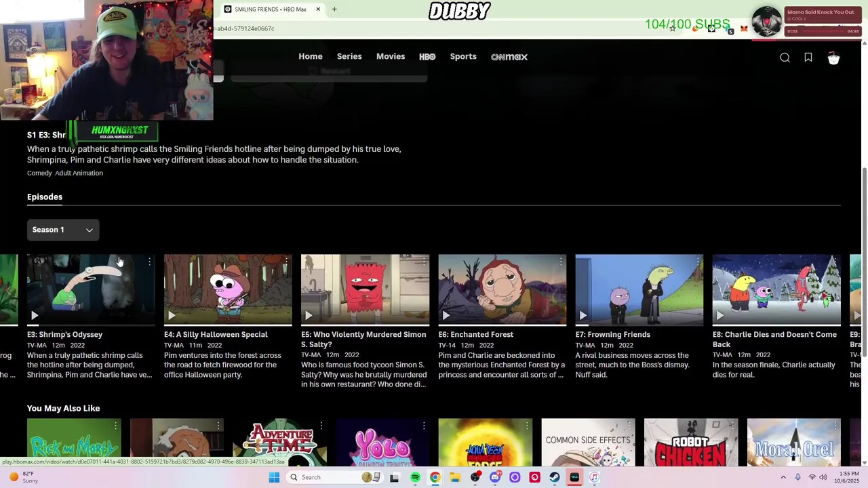
Task: Select the SMILING FRIENDS browser tab
Action: [x=270, y=9]
